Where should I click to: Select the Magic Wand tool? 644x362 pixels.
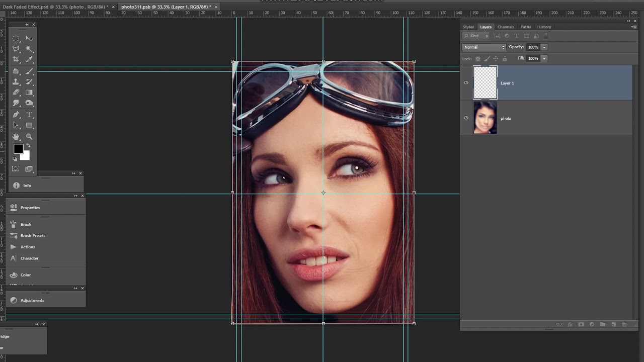[29, 49]
